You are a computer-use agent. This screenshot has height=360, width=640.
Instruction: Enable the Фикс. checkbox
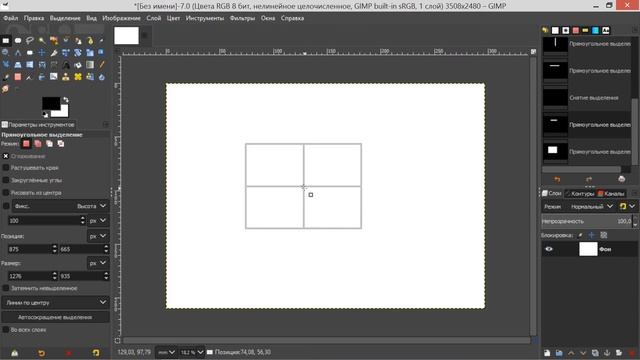[6, 206]
